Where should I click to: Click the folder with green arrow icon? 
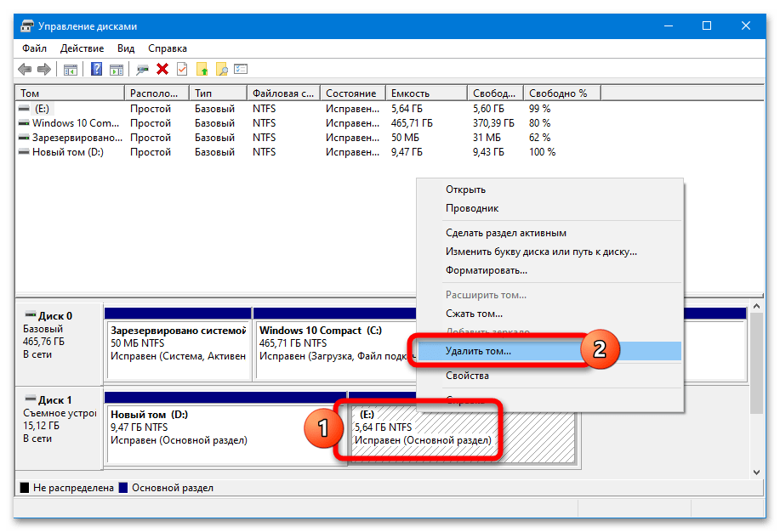202,70
